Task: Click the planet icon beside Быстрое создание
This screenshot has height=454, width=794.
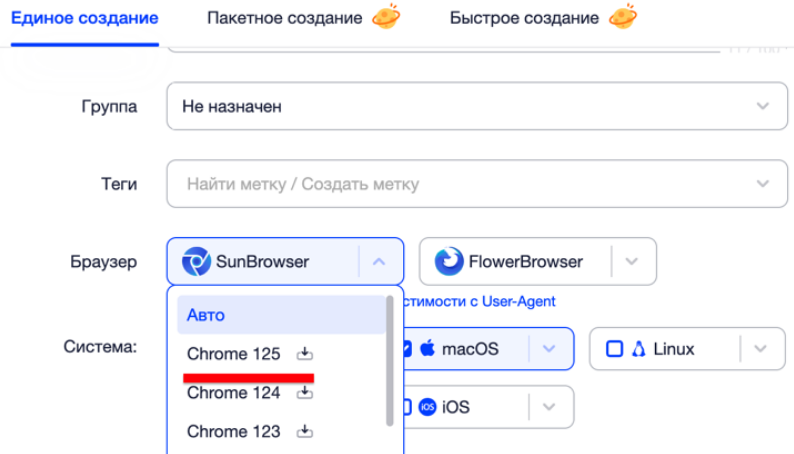Action: [624, 18]
